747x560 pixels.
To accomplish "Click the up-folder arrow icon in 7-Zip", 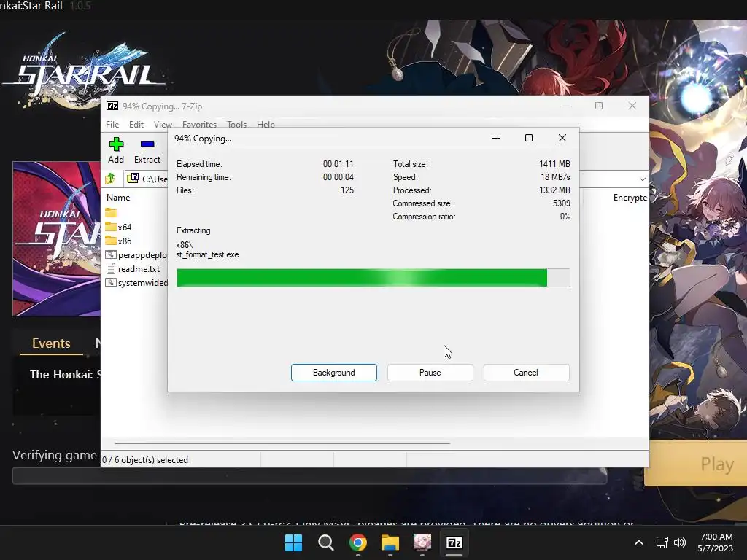I will tap(110, 179).
